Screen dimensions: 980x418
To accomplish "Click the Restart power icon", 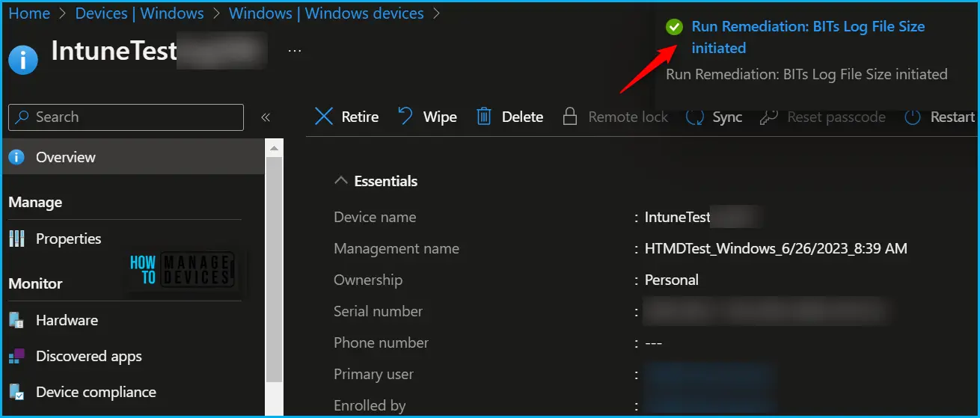I will [x=912, y=117].
